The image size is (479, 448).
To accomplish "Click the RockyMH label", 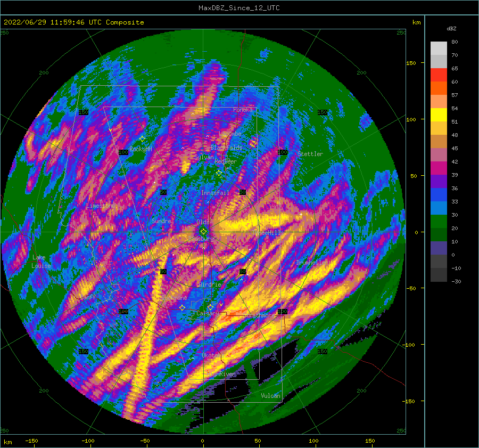I will 141,149.
